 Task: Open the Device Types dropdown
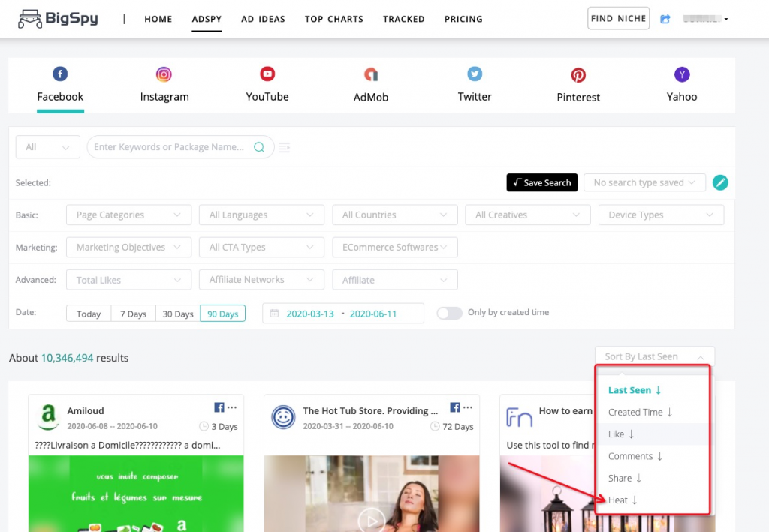(x=661, y=215)
